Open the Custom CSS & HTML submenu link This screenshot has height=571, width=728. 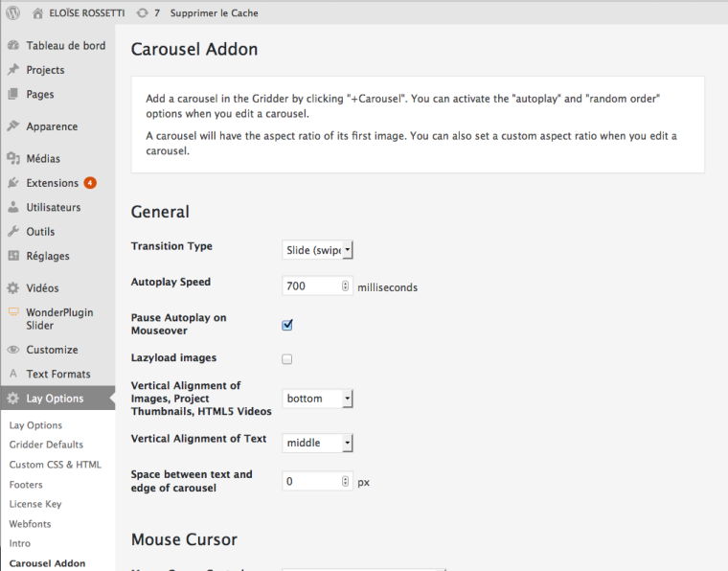(55, 465)
